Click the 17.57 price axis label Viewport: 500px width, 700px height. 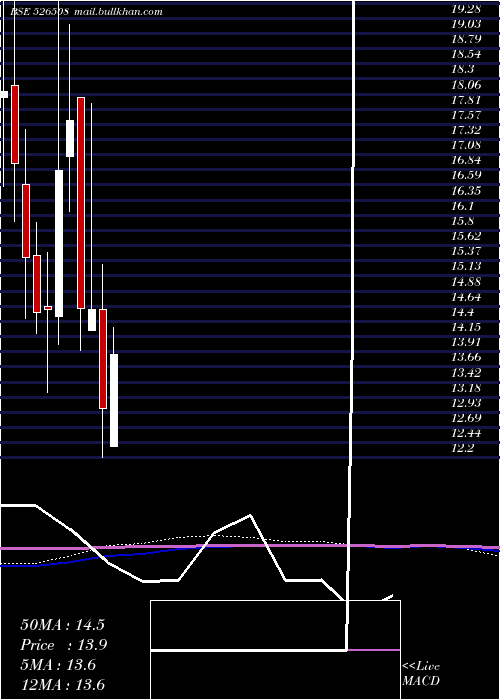pyautogui.click(x=466, y=115)
